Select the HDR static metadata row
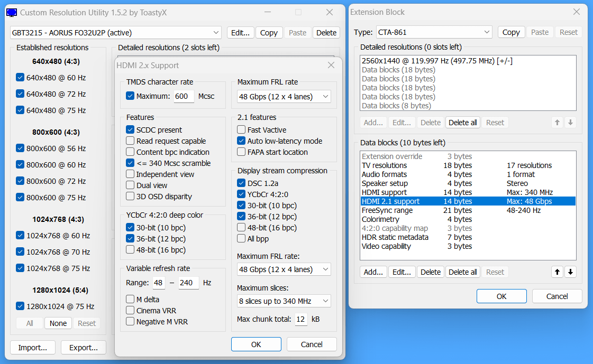The height and width of the screenshot is (364, 593). click(x=468, y=237)
